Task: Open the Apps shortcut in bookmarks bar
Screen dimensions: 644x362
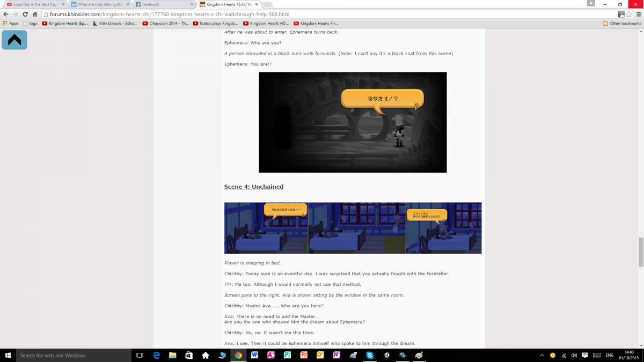Action: (10, 24)
